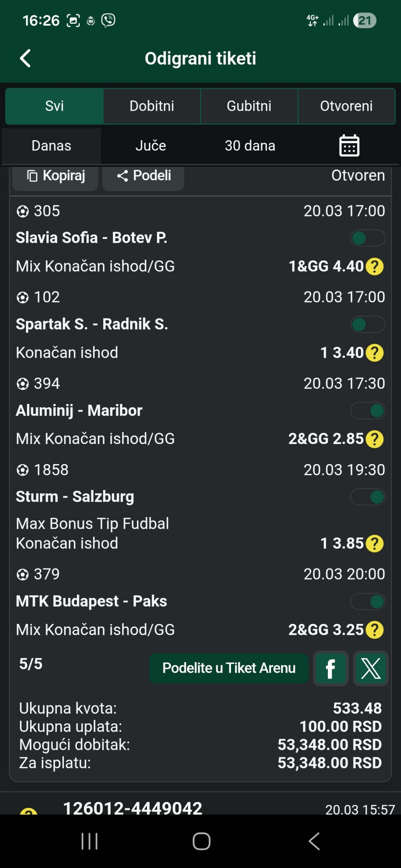Switch to the Gubitni tab
The height and width of the screenshot is (868, 401).
pos(249,106)
